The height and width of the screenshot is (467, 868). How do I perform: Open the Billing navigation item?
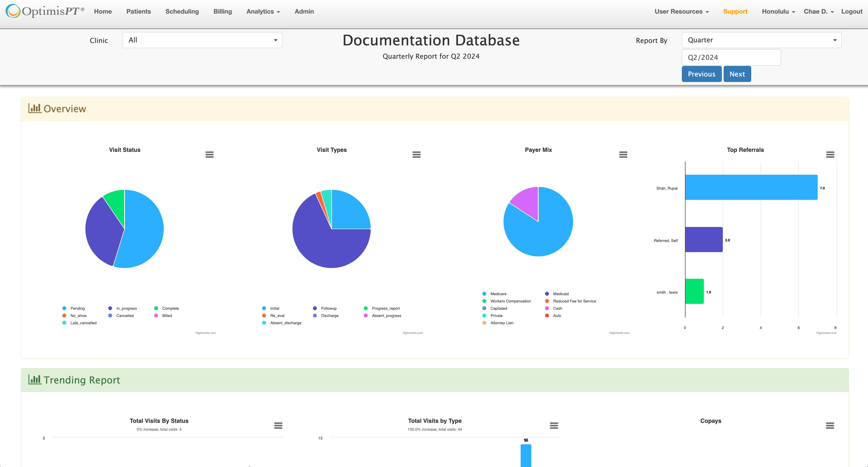coord(222,11)
